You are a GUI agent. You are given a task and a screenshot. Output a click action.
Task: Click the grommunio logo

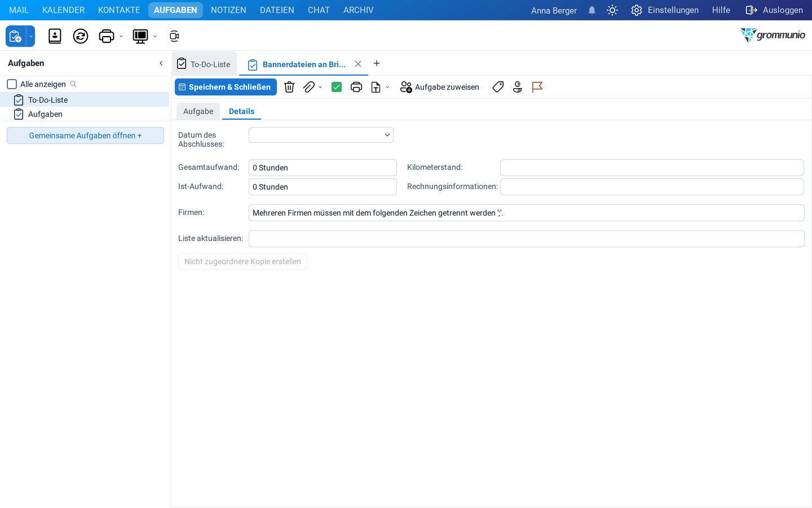click(773, 35)
